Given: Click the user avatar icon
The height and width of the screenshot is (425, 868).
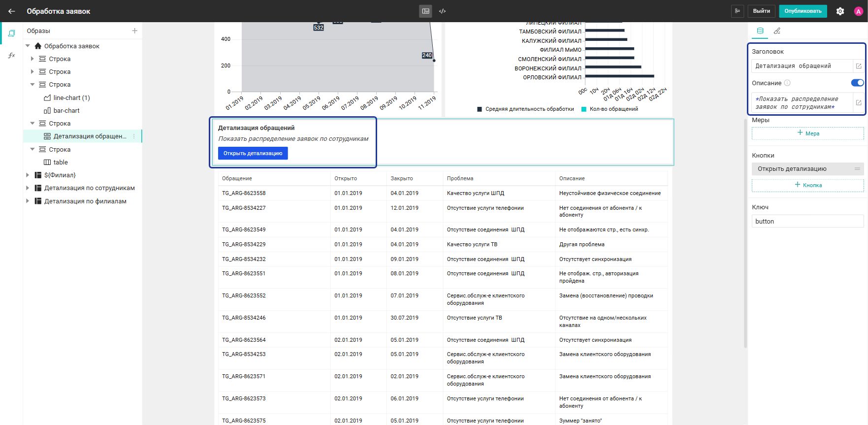Looking at the screenshot, I should click(858, 11).
